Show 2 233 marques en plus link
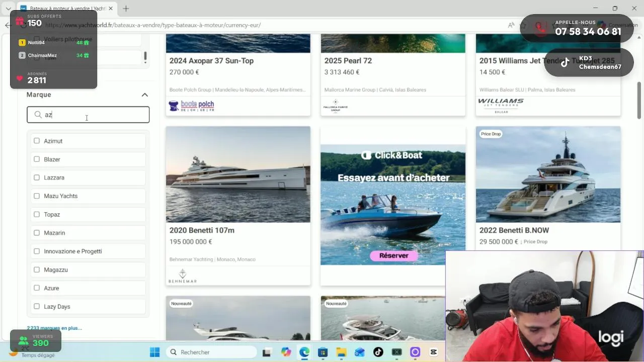Viewport: 644px width, 362px height. coord(54,328)
